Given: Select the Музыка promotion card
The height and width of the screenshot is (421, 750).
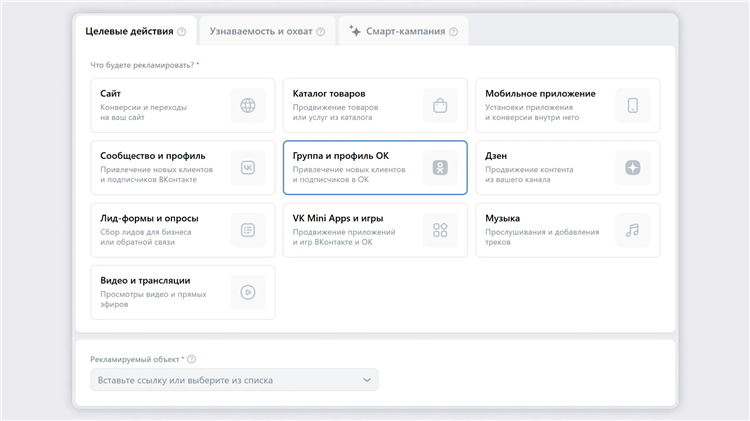Looking at the screenshot, I should tap(568, 230).
